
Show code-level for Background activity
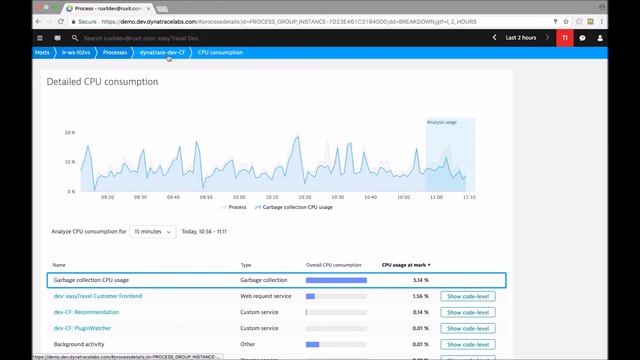coord(468,344)
